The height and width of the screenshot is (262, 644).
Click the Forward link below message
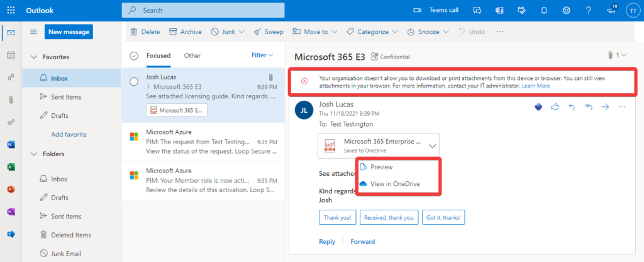pos(363,241)
